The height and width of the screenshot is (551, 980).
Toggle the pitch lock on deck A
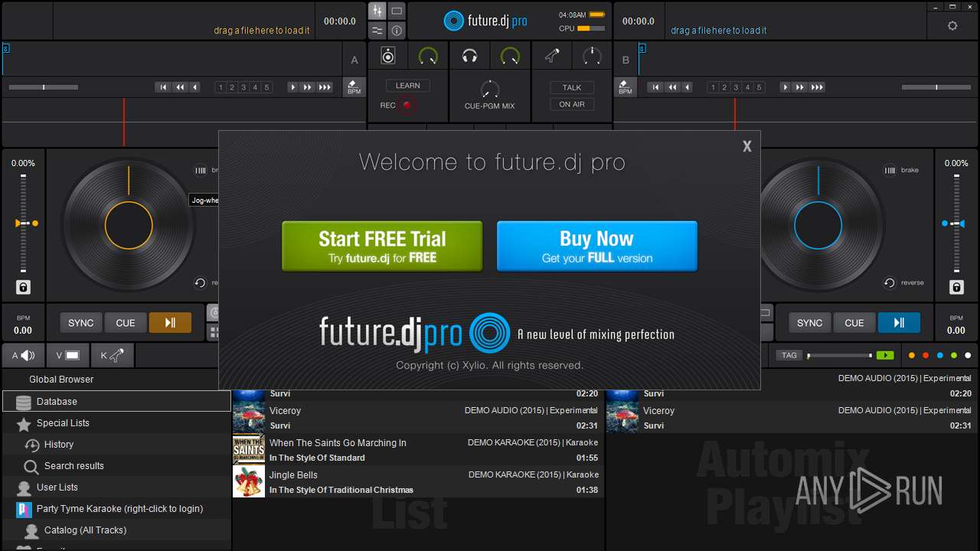pos(23,287)
